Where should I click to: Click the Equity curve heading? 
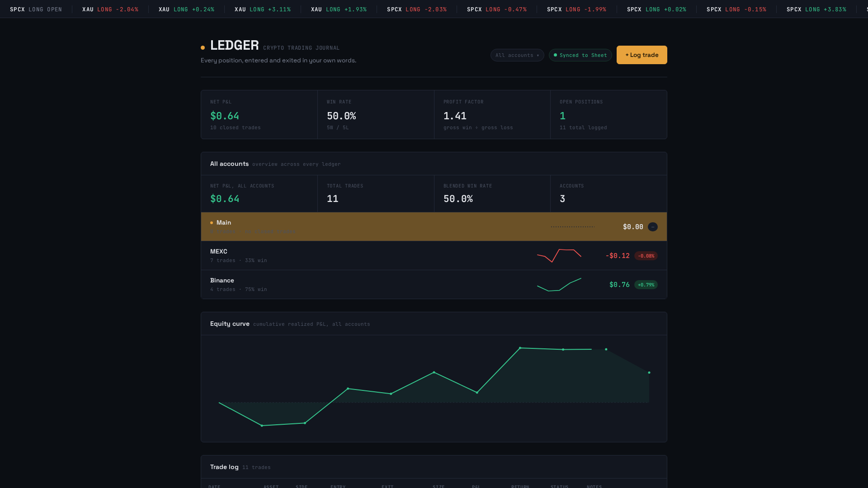click(230, 324)
